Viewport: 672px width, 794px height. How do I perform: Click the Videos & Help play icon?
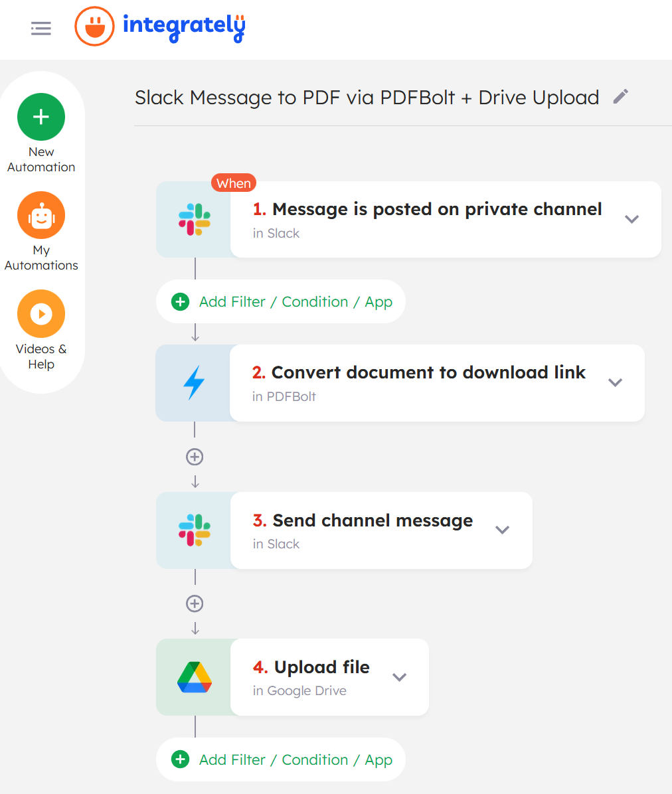(41, 313)
